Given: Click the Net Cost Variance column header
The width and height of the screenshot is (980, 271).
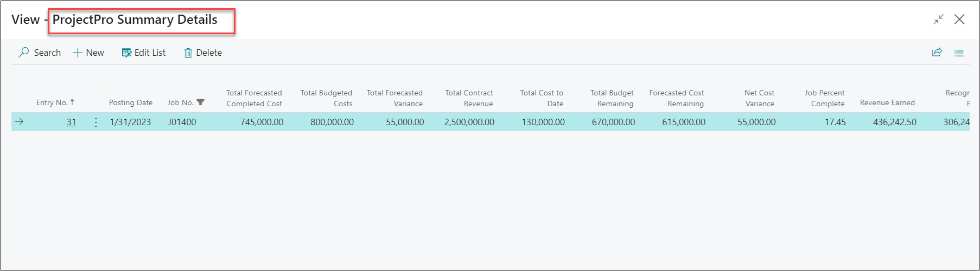Looking at the screenshot, I should (x=759, y=98).
